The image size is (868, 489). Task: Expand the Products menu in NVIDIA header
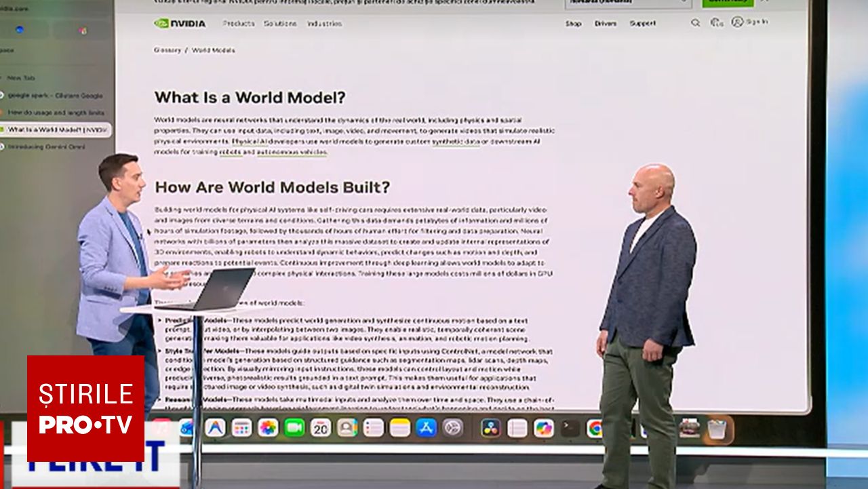pos(239,23)
